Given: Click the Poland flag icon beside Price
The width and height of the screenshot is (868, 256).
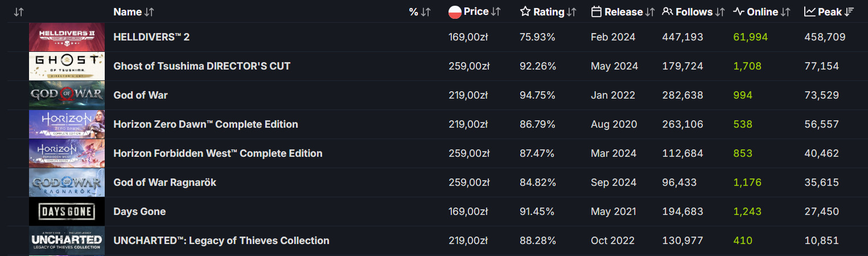Looking at the screenshot, I should 455,11.
